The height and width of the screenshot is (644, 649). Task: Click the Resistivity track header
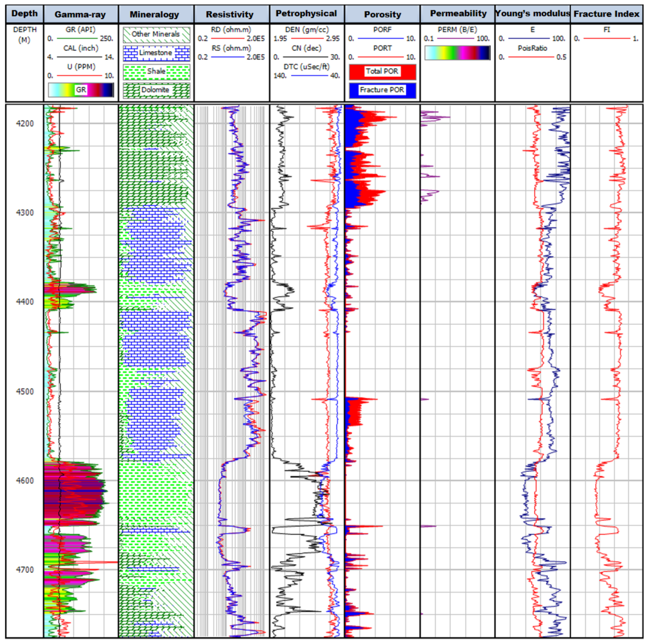230,14
